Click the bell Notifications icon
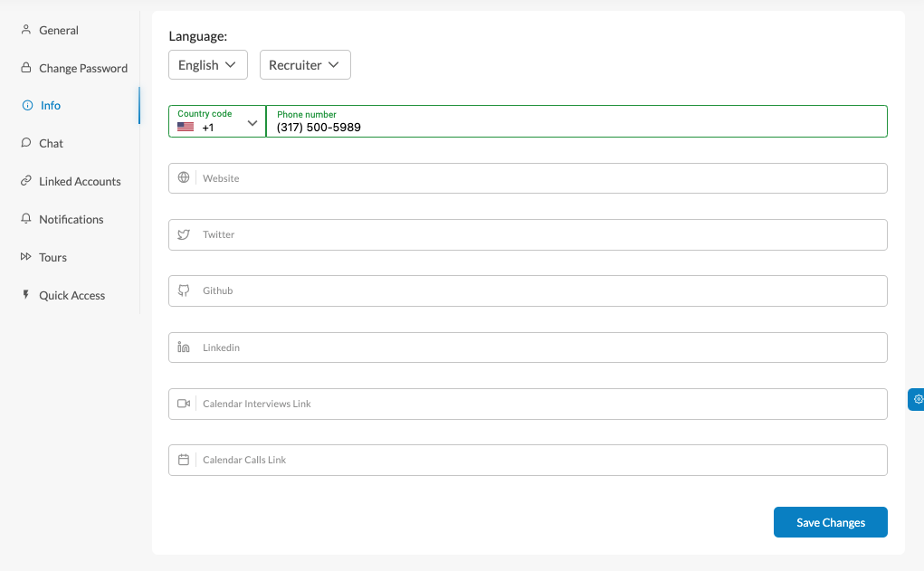 click(x=26, y=219)
